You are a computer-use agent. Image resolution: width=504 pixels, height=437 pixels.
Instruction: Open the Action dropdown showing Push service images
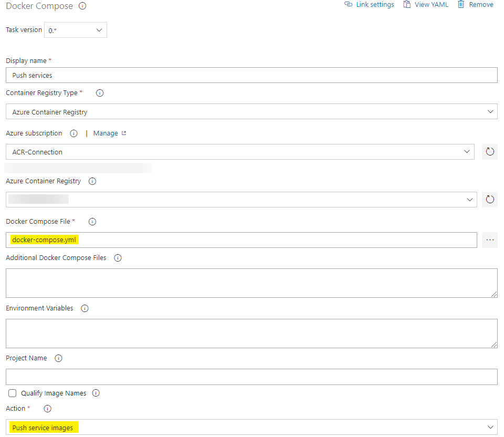click(x=251, y=428)
